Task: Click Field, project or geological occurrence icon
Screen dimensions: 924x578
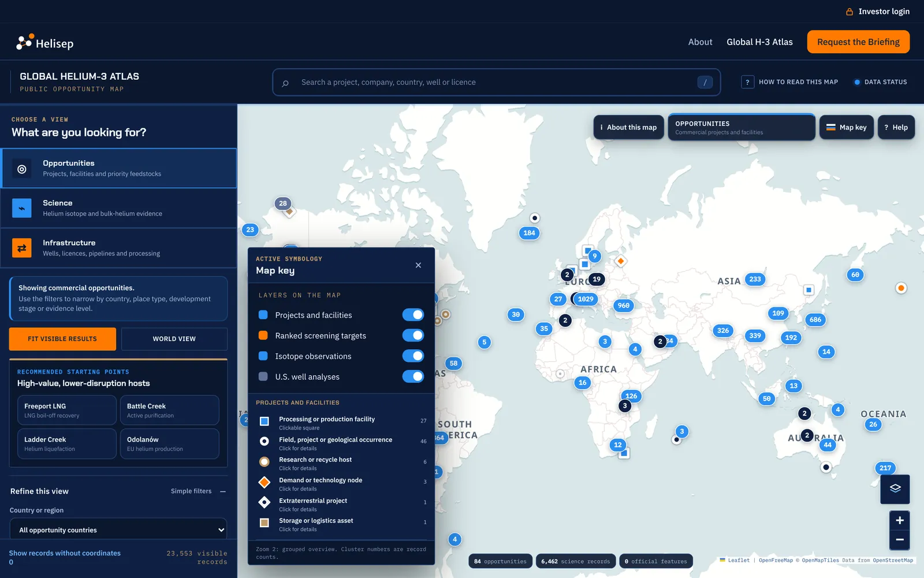Action: click(264, 442)
